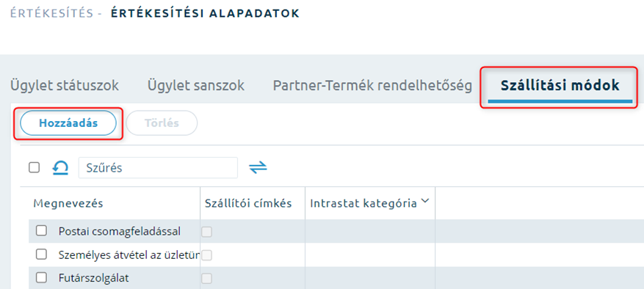Image resolution: width=644 pixels, height=289 pixels.
Task: Toggle Szállítói címkés for Postai csomagfeladással
Action: [206, 232]
